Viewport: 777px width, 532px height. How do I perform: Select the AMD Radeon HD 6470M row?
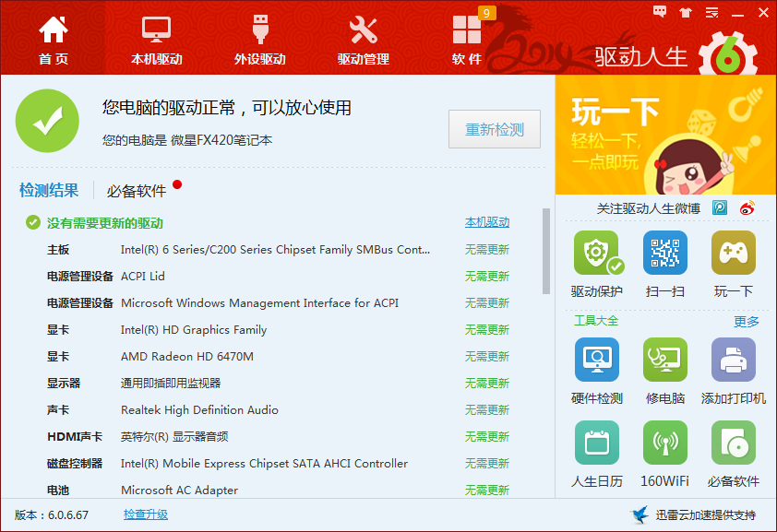278,356
